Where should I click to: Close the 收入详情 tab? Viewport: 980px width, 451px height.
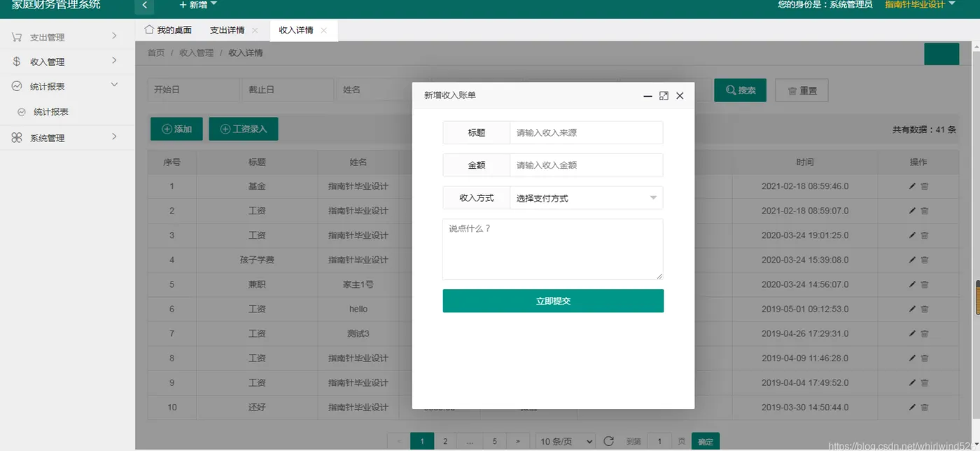click(x=323, y=30)
